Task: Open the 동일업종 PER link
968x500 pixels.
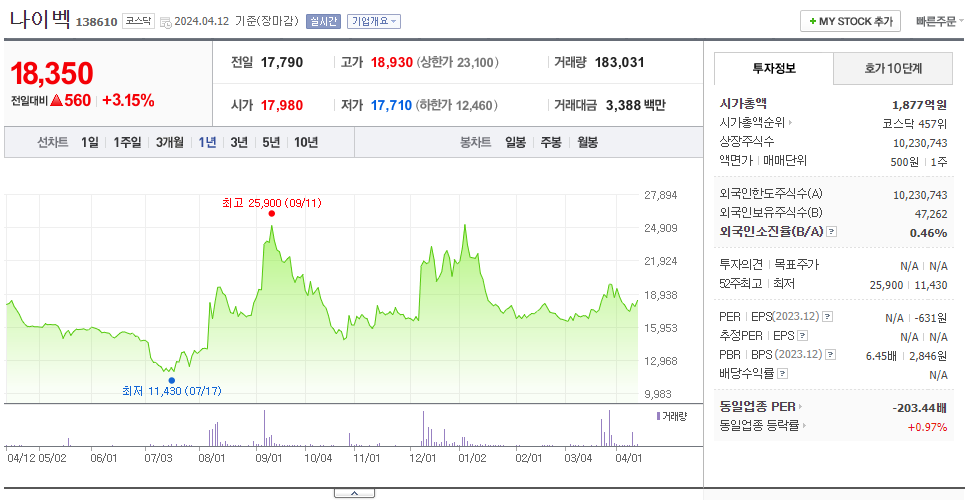Action: tap(761, 407)
